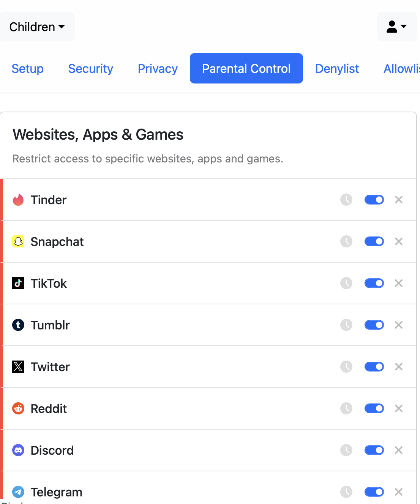Go to the Privacy tab
This screenshot has width=420, height=504.
click(x=158, y=69)
